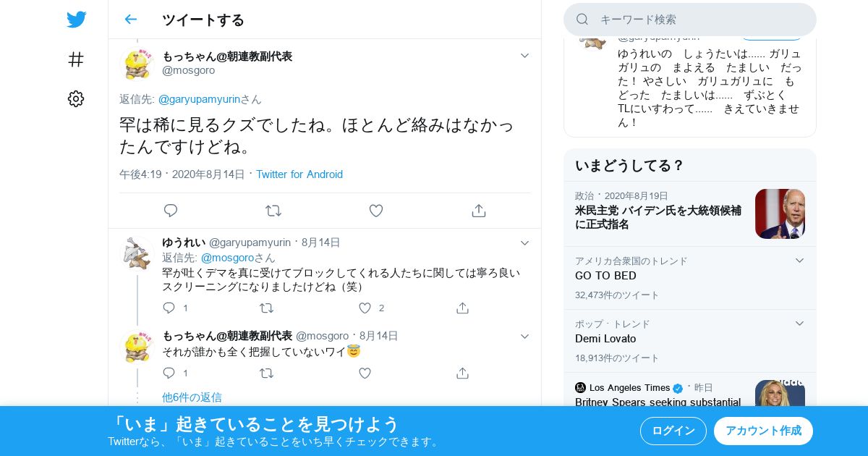
Task: Share the main tweet
Action: (x=478, y=211)
